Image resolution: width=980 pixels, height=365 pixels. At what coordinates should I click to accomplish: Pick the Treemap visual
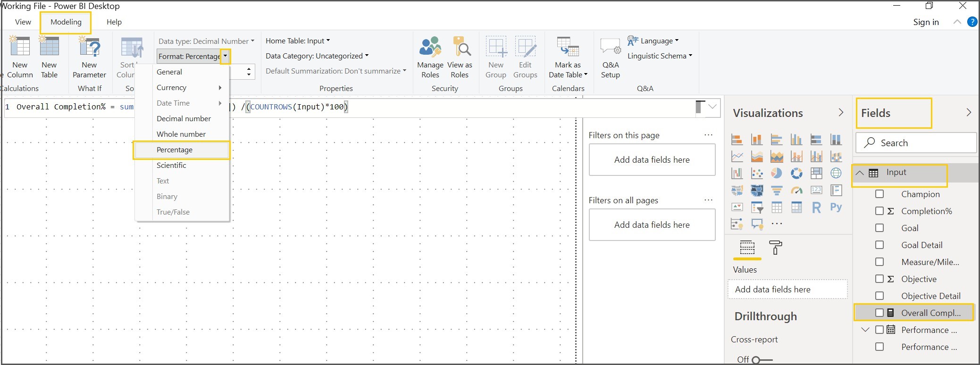pyautogui.click(x=816, y=174)
